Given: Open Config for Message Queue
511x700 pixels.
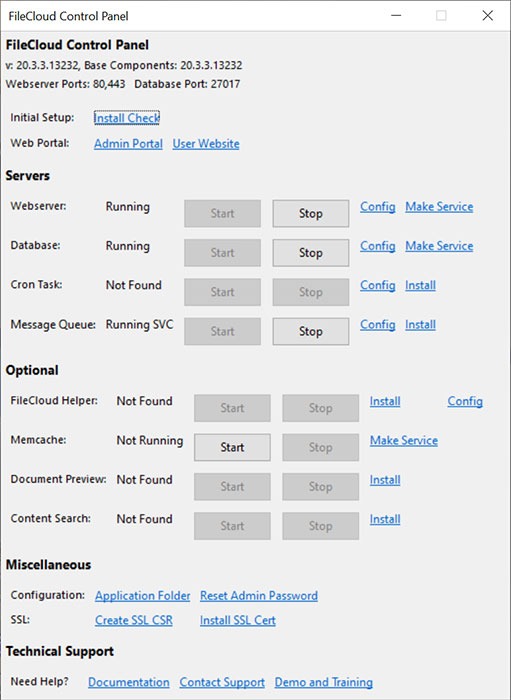Looking at the screenshot, I should (x=378, y=325).
